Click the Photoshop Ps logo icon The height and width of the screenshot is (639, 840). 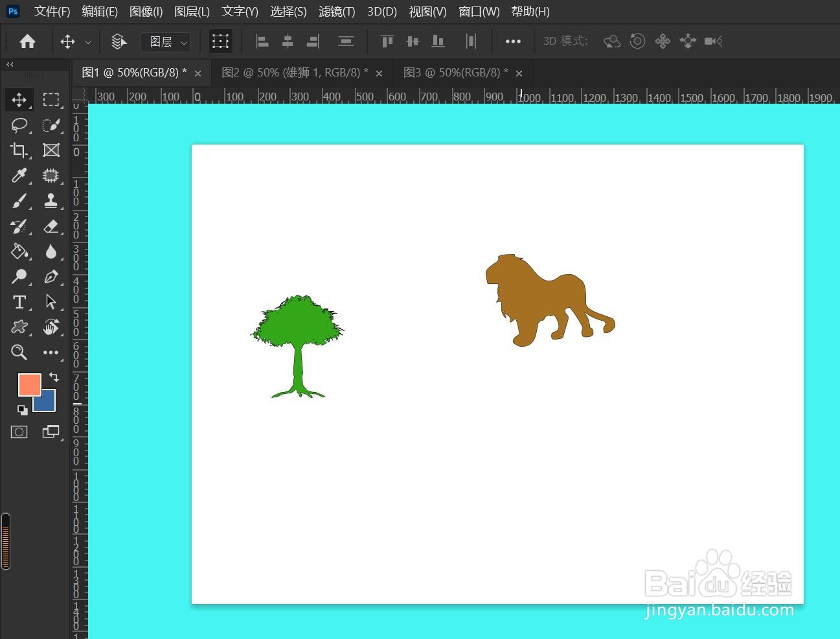click(x=13, y=11)
